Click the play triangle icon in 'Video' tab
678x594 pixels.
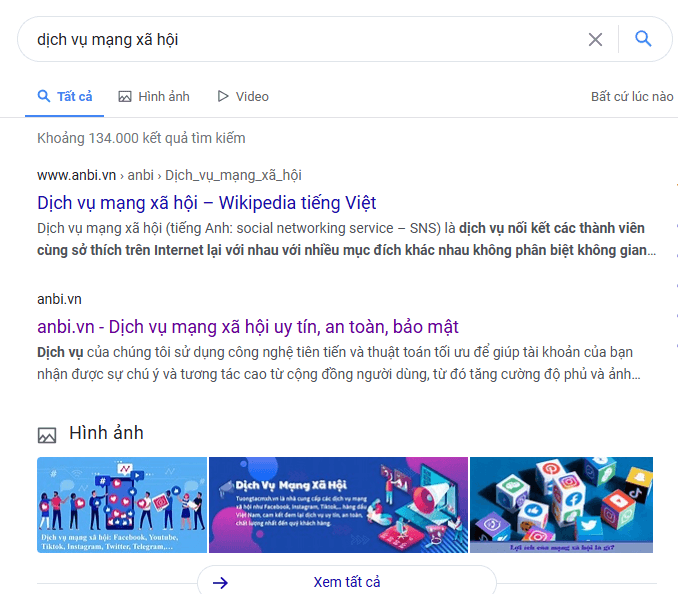tap(223, 96)
